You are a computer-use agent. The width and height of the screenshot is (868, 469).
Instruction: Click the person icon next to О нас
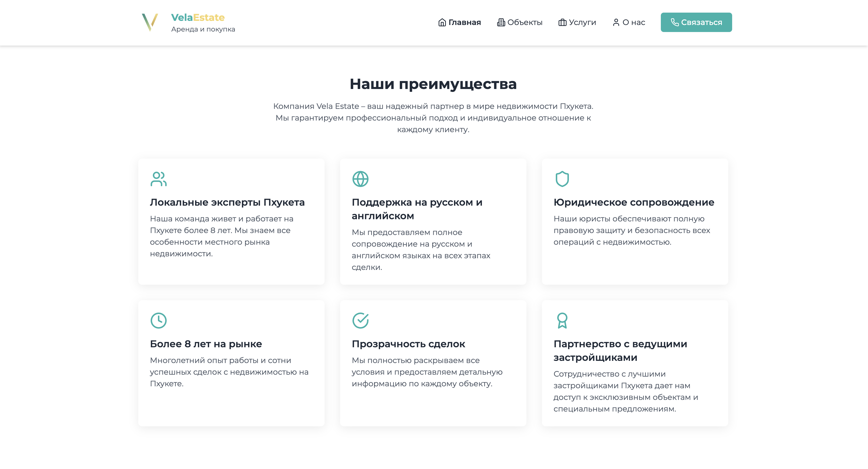tap(616, 22)
